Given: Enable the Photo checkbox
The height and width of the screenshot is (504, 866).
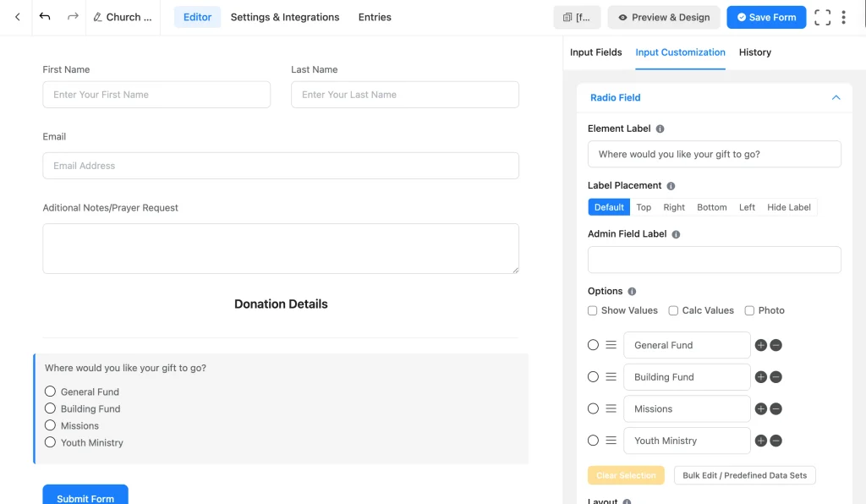Looking at the screenshot, I should click(x=749, y=311).
